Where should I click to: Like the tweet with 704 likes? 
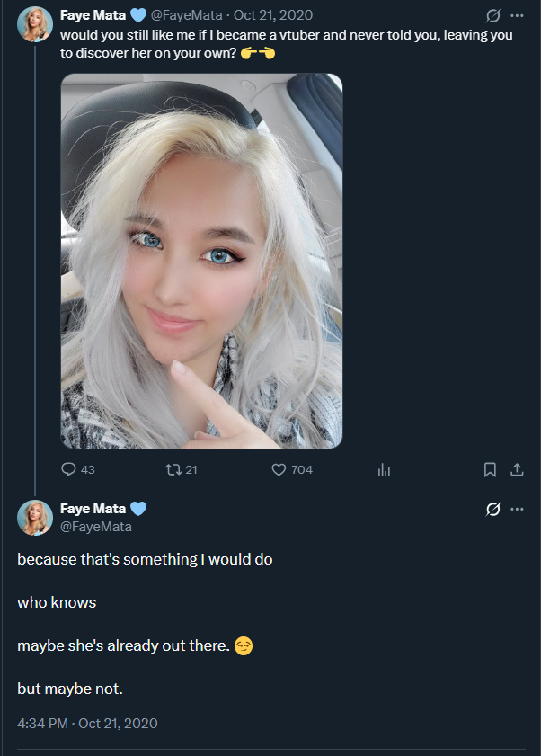pyautogui.click(x=279, y=469)
